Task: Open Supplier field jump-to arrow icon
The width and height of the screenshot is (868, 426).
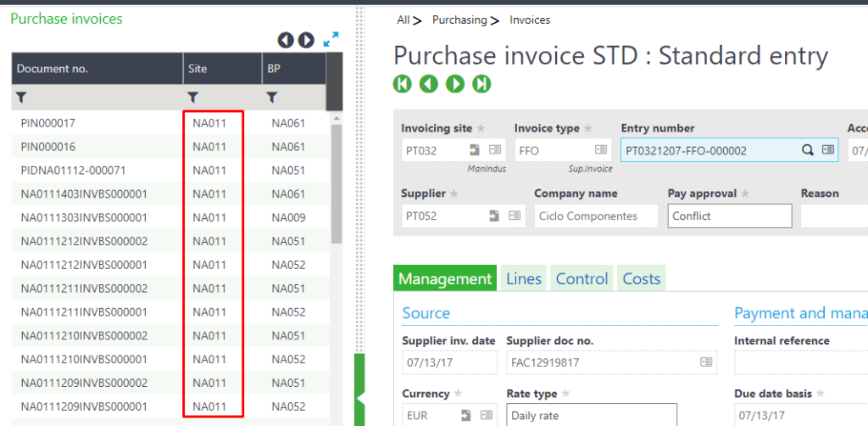Action: (x=494, y=216)
